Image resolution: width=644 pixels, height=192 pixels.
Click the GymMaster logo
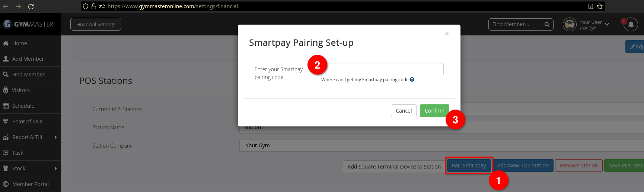pyautogui.click(x=29, y=24)
